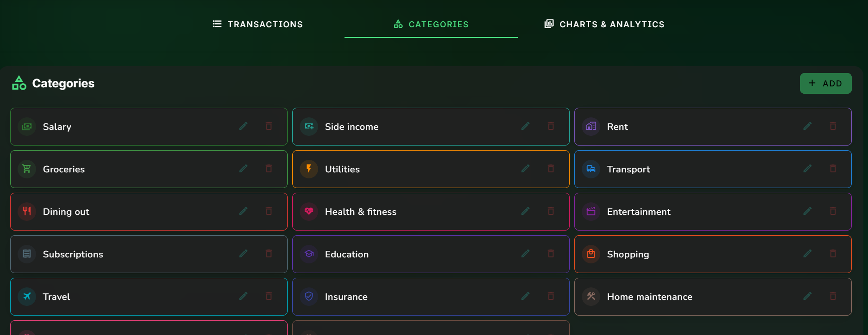This screenshot has height=335, width=868.
Task: Delete the Travel category
Action: click(x=269, y=296)
